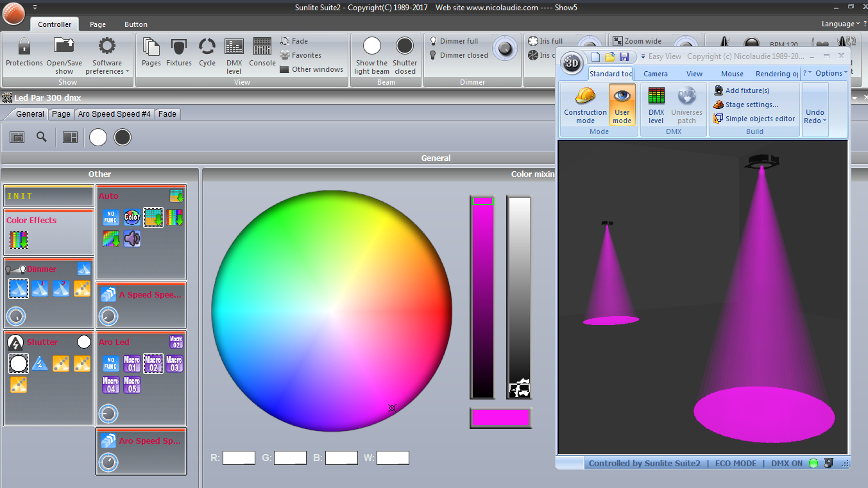Viewport: 868px width, 488px height.
Task: Open the Language dropdown menu
Action: (840, 24)
